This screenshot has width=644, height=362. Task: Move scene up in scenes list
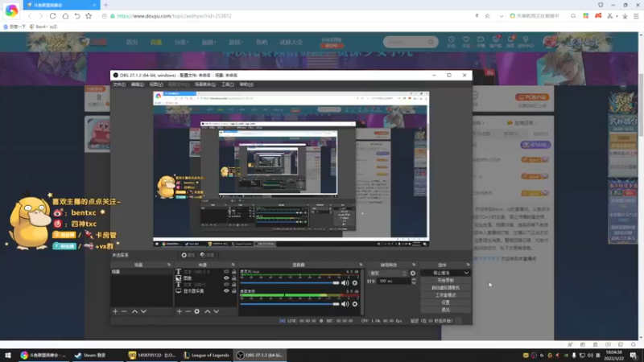tap(134, 311)
